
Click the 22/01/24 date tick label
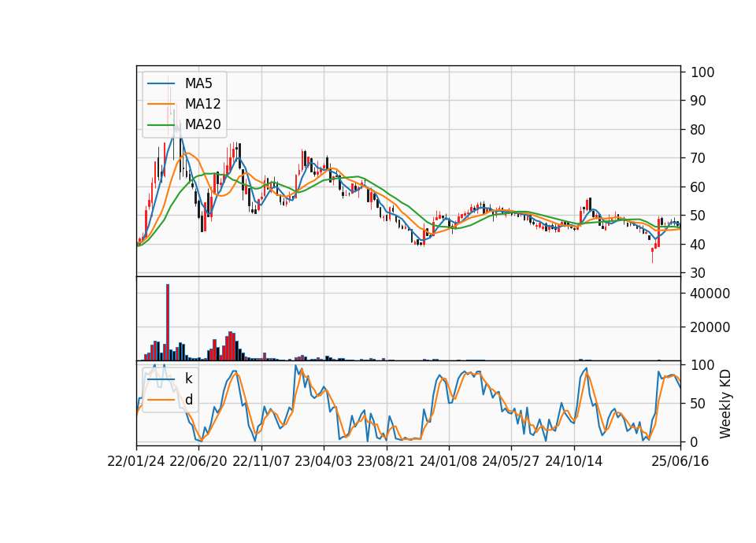[x=136, y=461]
